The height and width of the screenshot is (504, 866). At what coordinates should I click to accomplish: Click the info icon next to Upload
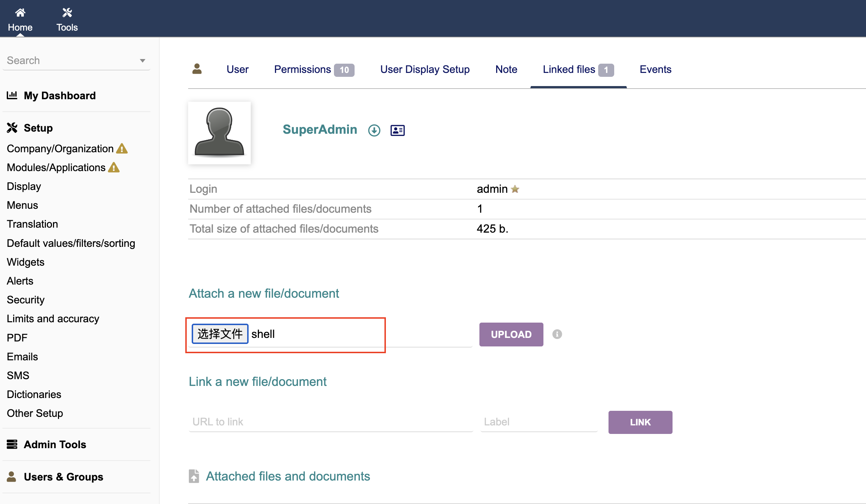click(557, 334)
